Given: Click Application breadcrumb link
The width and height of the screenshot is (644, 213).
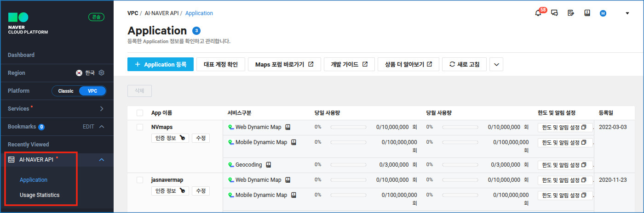Looking at the screenshot, I should pyautogui.click(x=199, y=13).
